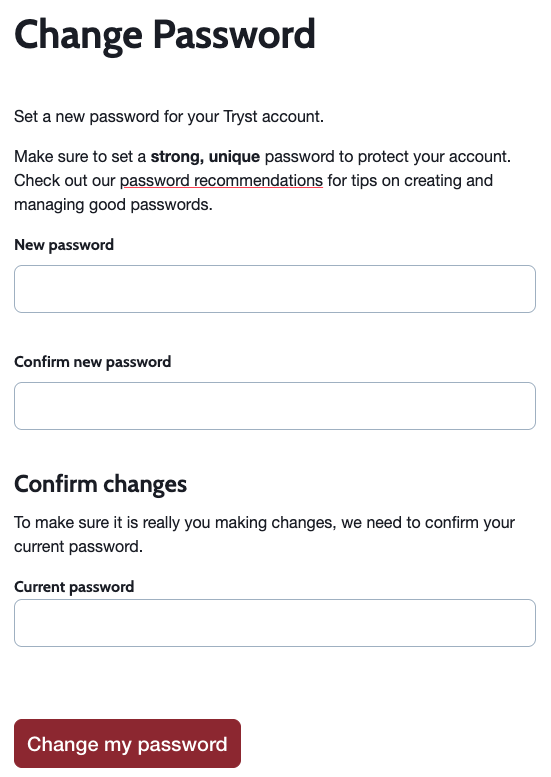Viewport: 551px width, 777px height.
Task: Click the Current password label
Action: click(74, 587)
